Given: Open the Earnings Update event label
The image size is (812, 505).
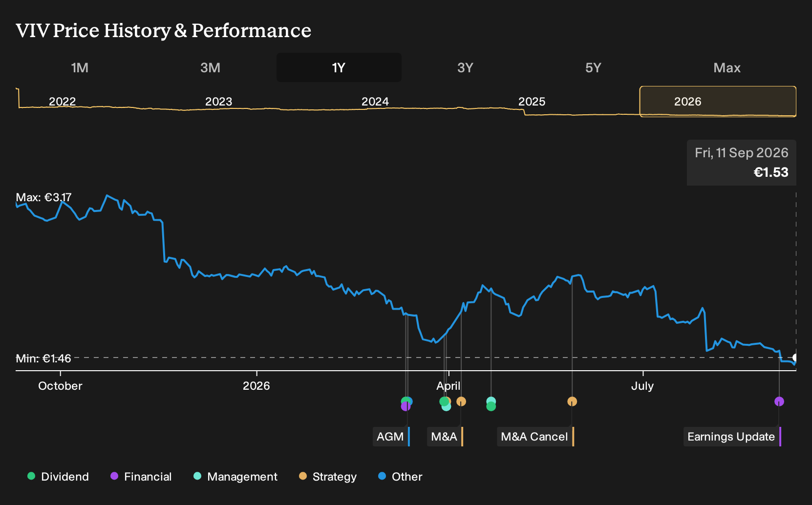Looking at the screenshot, I should coord(732,437).
